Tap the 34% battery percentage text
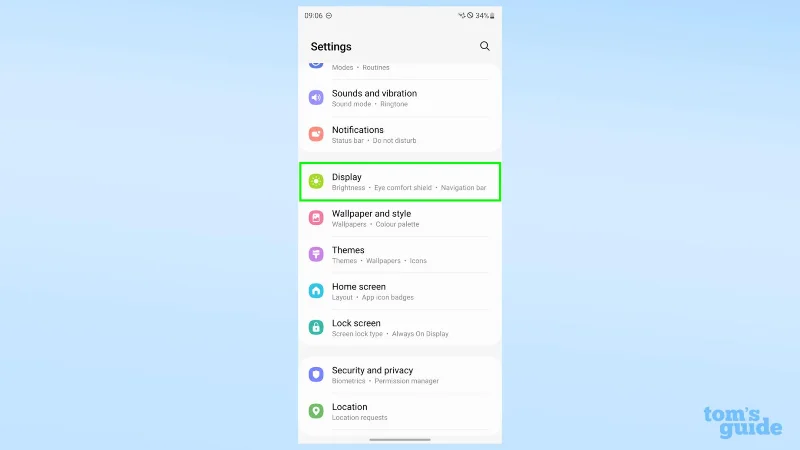This screenshot has width=800, height=450. point(482,16)
